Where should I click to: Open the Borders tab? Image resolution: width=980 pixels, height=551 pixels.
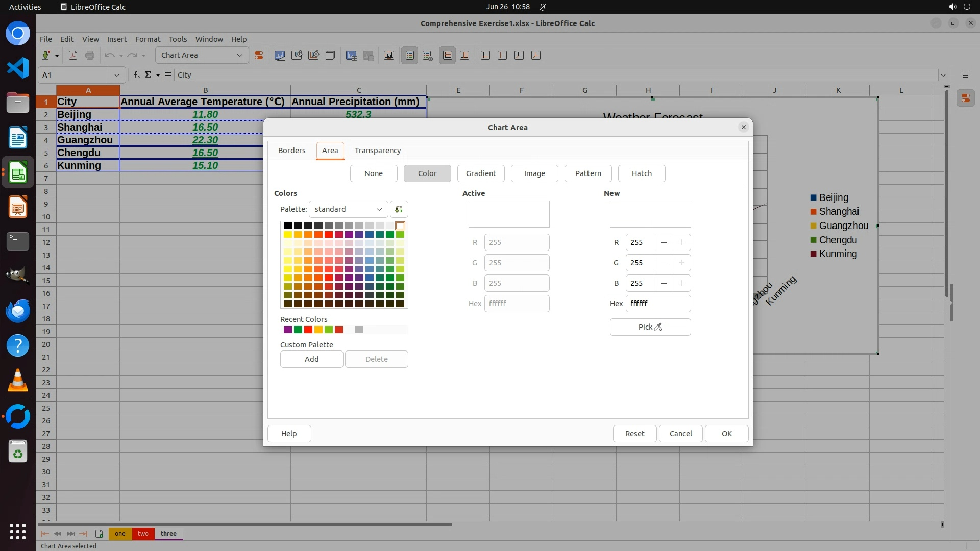[291, 151]
